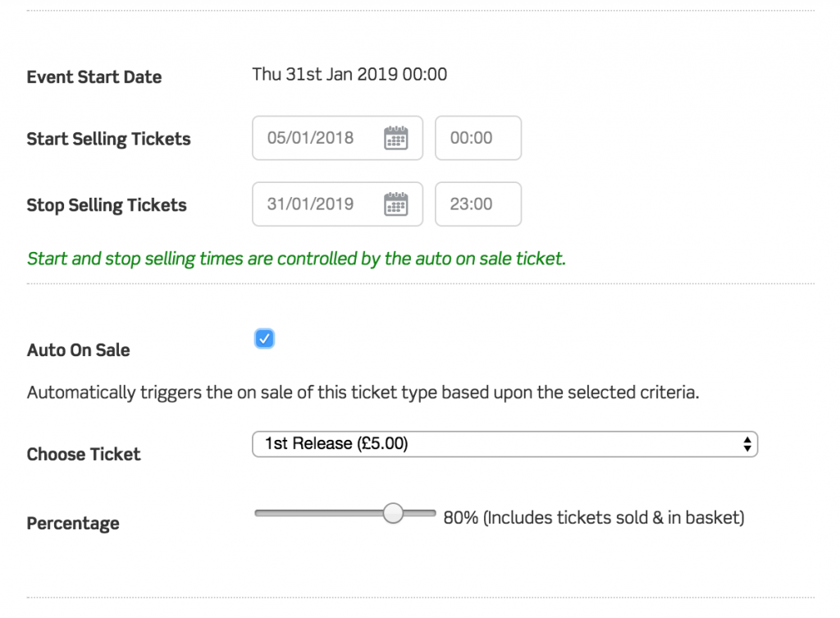840x618 pixels.
Task: Click the Event Start Date value text
Action: pos(349,74)
